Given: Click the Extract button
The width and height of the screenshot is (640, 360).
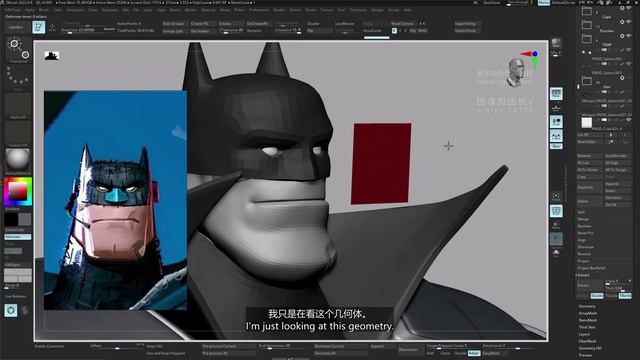Looking at the screenshot, I should point(590,285).
